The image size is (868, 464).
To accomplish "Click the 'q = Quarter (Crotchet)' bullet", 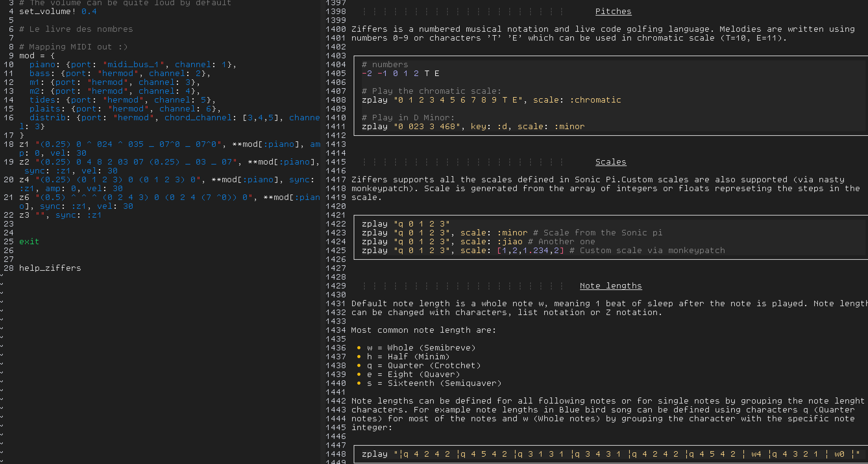I will coord(424,366).
